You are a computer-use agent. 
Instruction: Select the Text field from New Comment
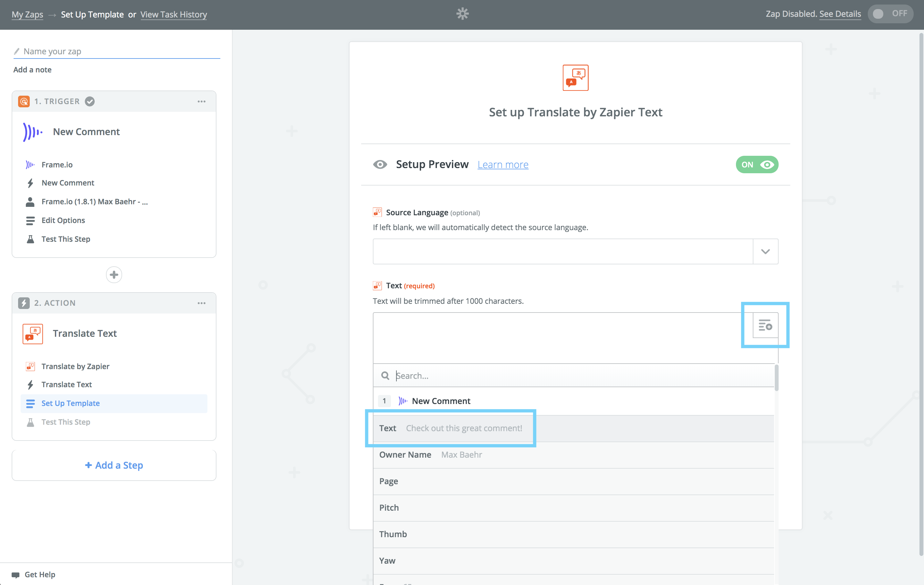(450, 428)
